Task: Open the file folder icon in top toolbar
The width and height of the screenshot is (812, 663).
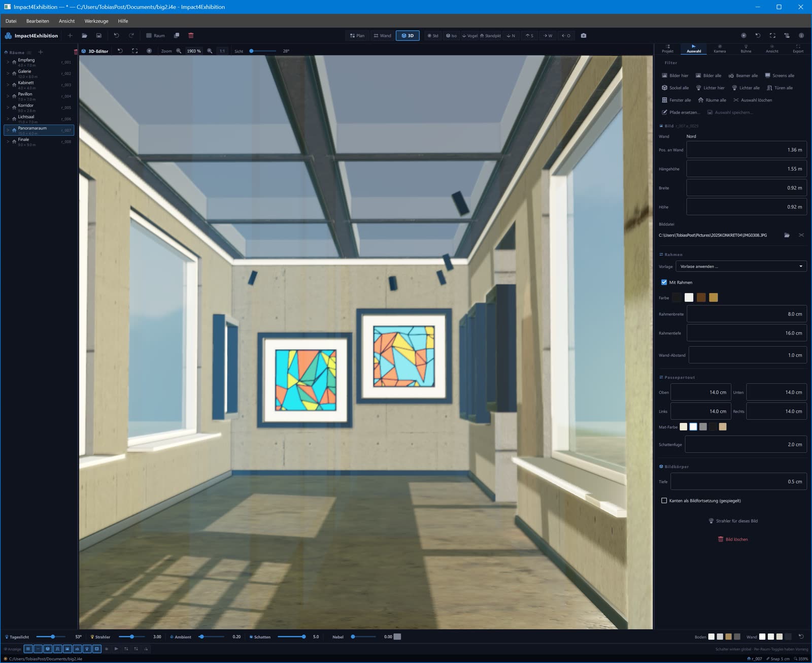Action: [84, 36]
